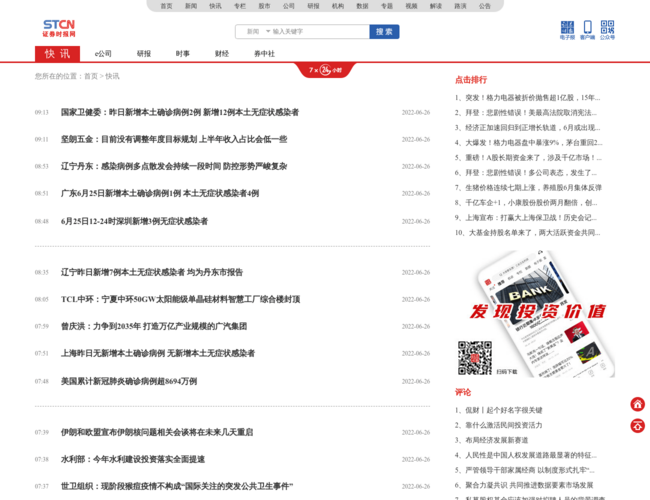Switch to the 时事 tab
The width and height of the screenshot is (650, 500).
coord(183,53)
